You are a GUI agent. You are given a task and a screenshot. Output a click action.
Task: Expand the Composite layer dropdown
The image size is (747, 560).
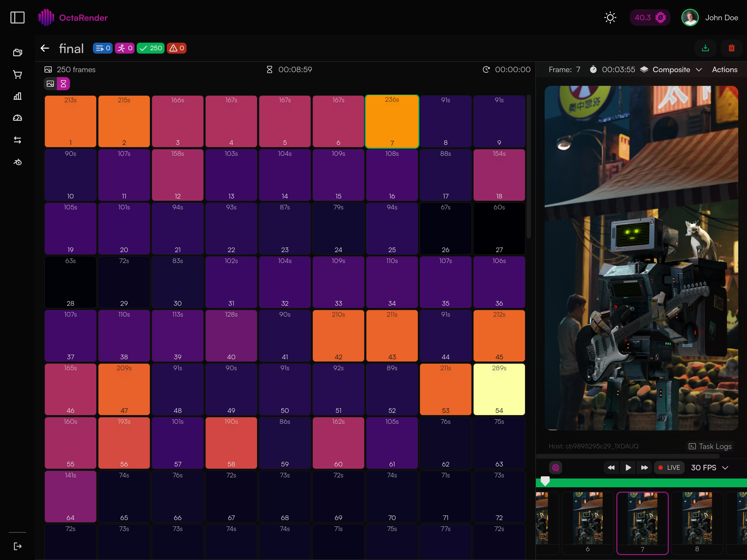click(673, 69)
